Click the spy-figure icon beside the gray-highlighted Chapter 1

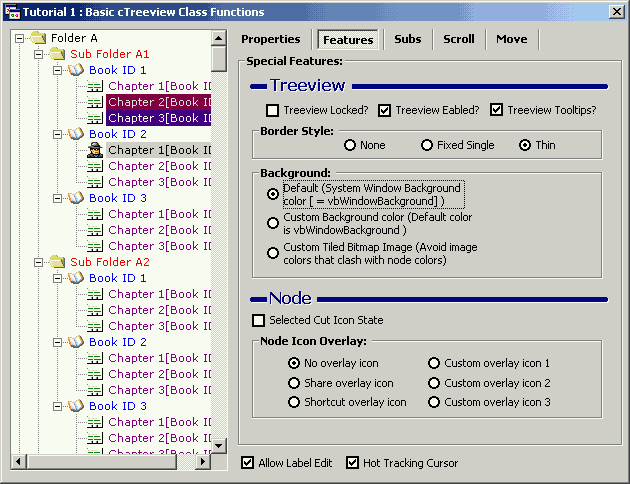pyautogui.click(x=95, y=150)
